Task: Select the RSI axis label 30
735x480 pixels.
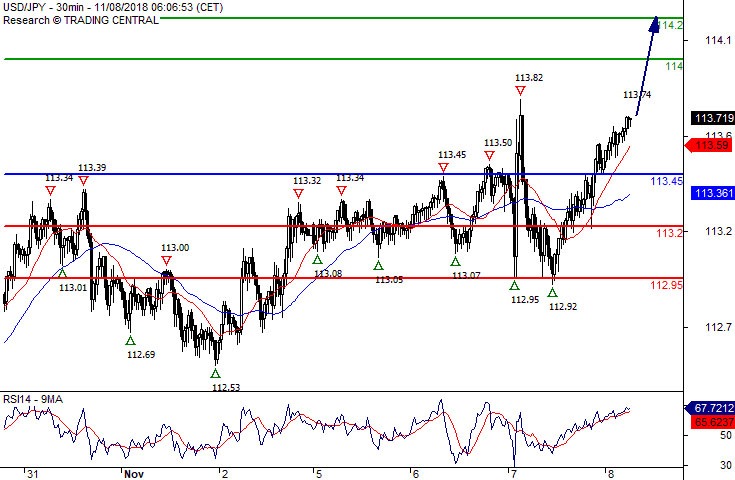Action: pos(726,465)
